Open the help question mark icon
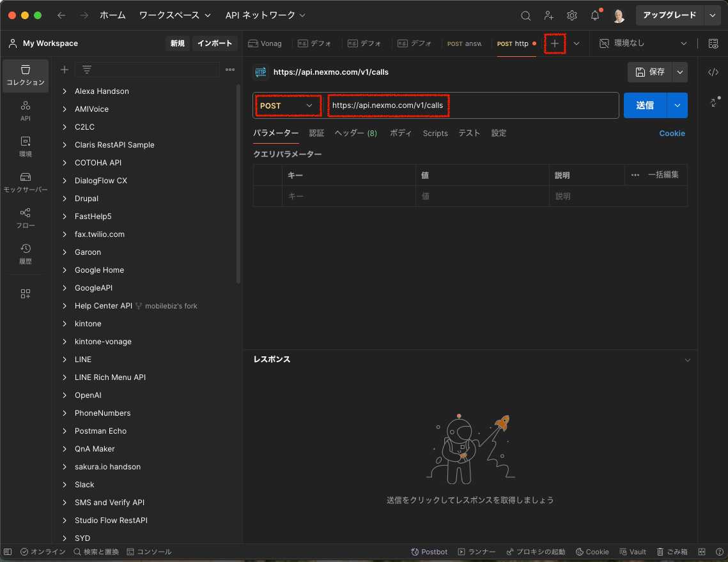This screenshot has width=728, height=562. 719,552
